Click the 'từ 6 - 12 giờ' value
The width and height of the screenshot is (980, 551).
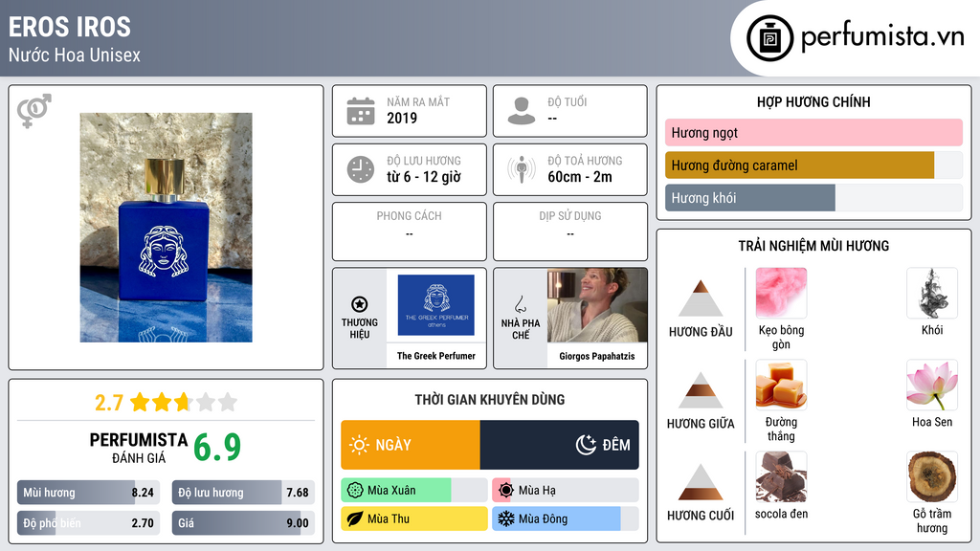tap(424, 177)
